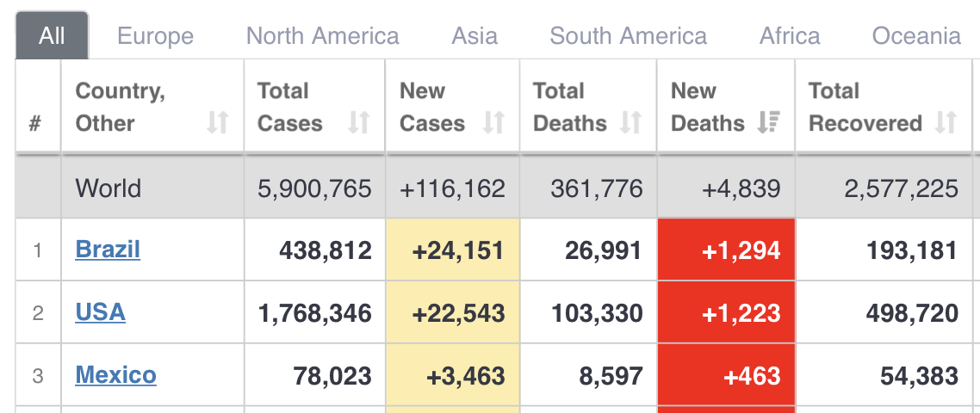Select Brazil total recovered 193,181
Viewport: 980px width, 413px height.
point(912,250)
